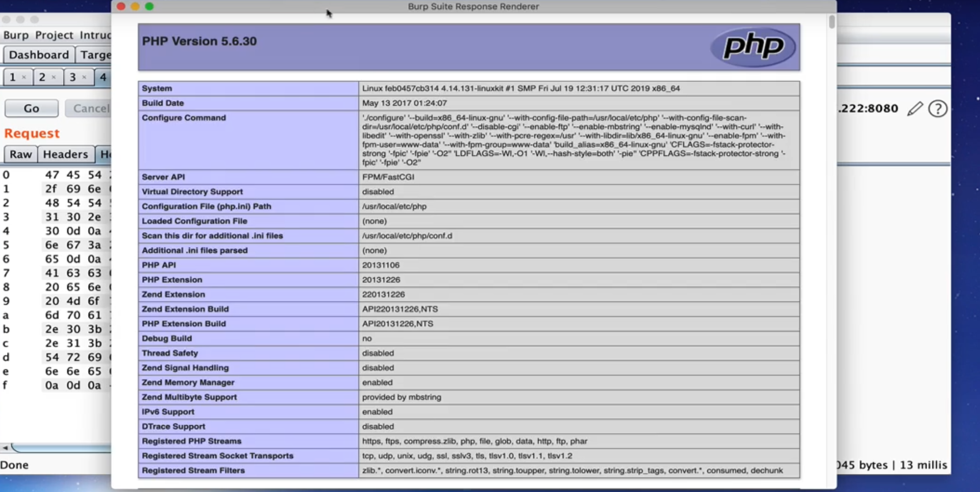This screenshot has width=980, height=492.
Task: Click the Loaded Configuration File label
Action: [x=194, y=221]
